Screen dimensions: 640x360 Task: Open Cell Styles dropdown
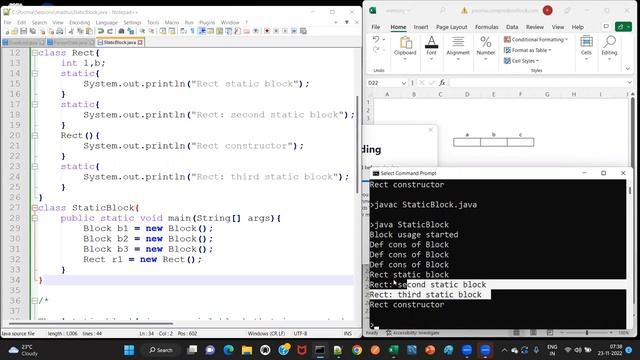point(521,61)
